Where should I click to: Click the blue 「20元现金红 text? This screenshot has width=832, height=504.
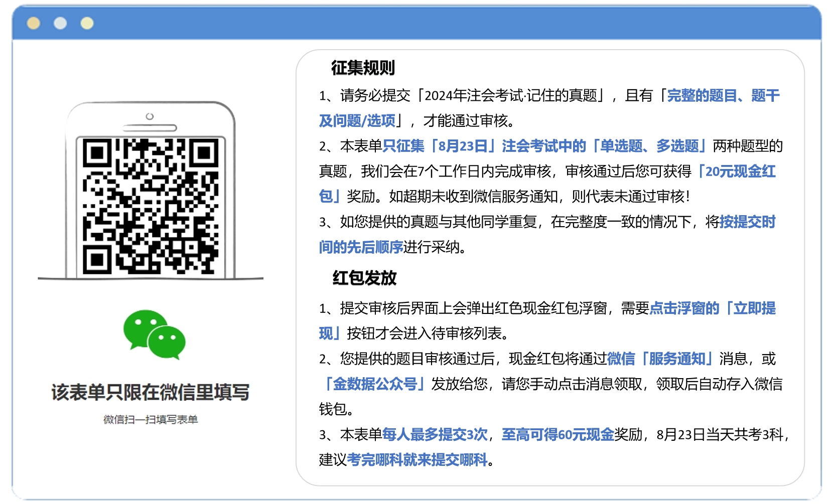coord(737,172)
